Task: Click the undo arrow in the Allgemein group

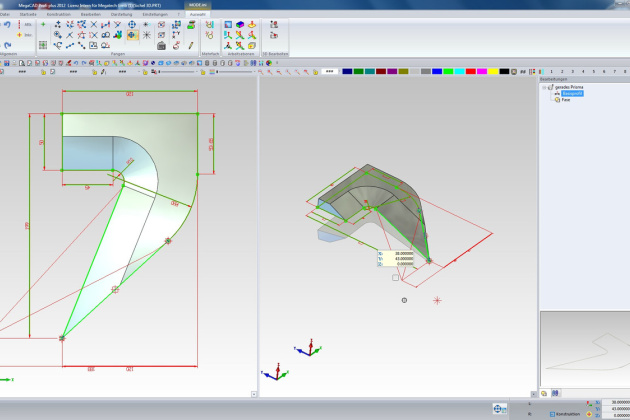Action: [7, 25]
